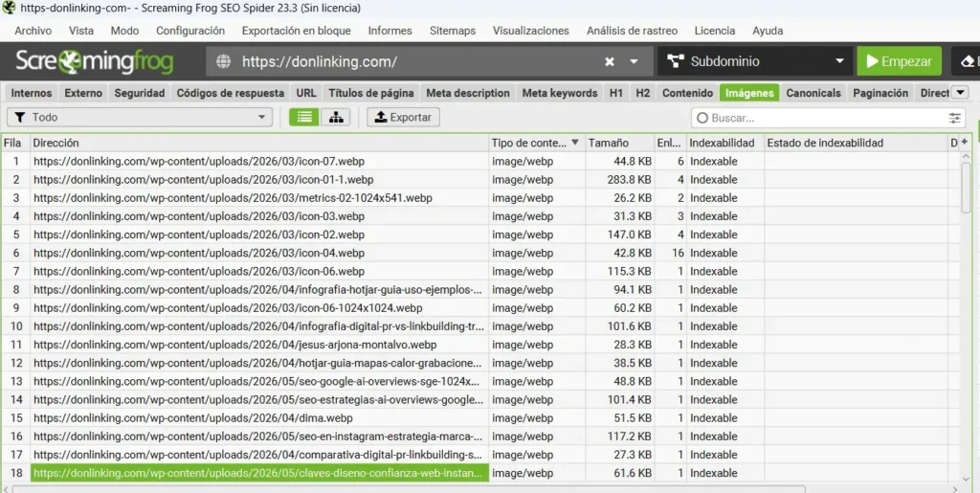Open the Configuración menu
980x493 pixels.
click(x=190, y=31)
